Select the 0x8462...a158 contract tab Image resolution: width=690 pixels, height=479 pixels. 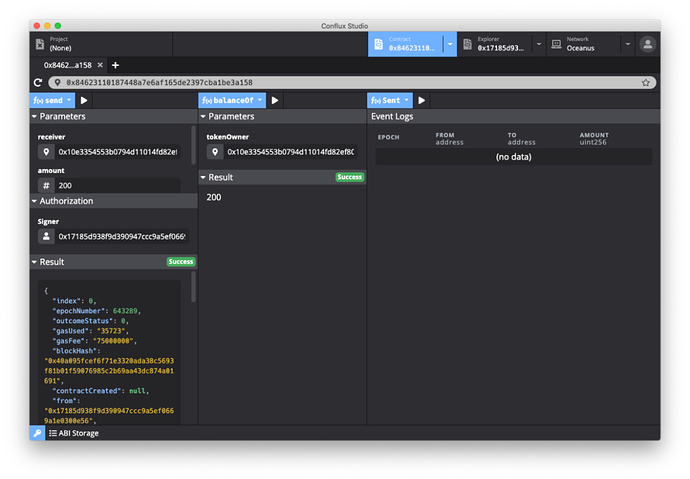(68, 65)
